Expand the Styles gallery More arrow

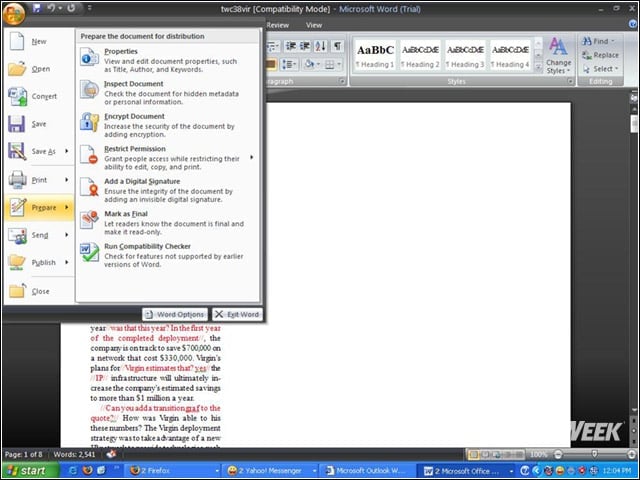pos(538,67)
